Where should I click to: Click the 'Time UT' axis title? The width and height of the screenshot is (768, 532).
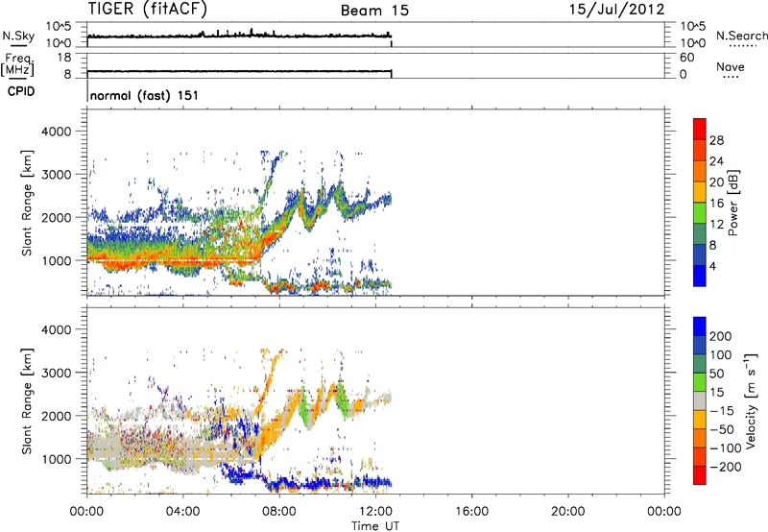click(375, 526)
